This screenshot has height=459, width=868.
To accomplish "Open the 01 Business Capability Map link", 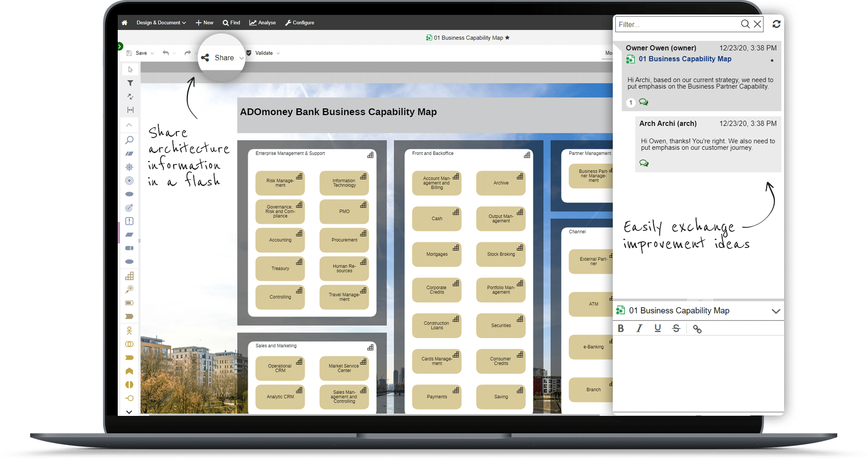I will (x=685, y=58).
